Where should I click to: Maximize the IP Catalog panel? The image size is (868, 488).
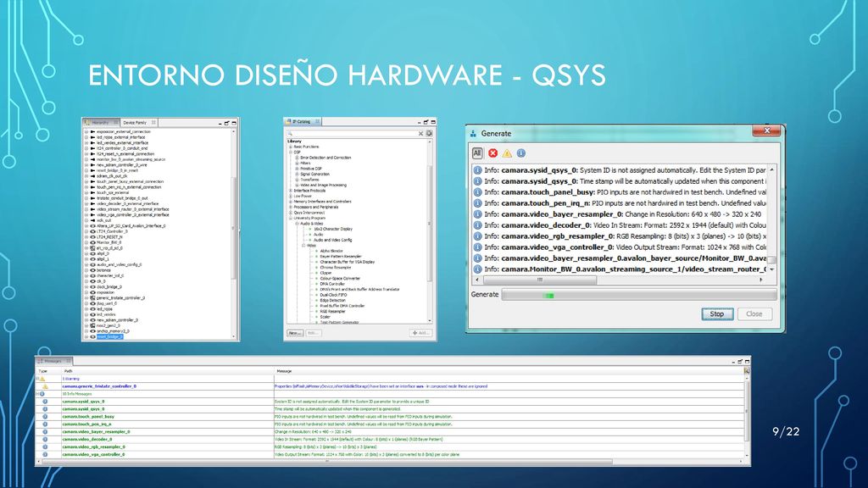pyautogui.click(x=433, y=122)
